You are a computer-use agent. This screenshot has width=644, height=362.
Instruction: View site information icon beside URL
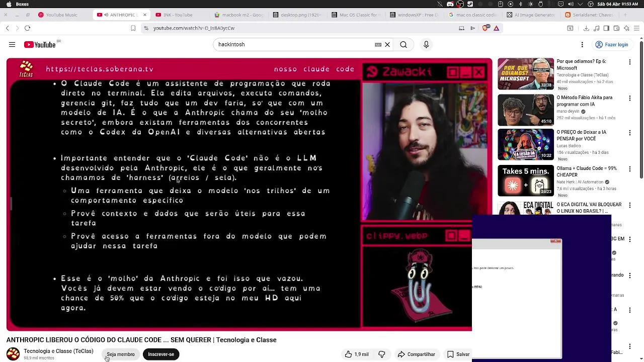pos(145,28)
